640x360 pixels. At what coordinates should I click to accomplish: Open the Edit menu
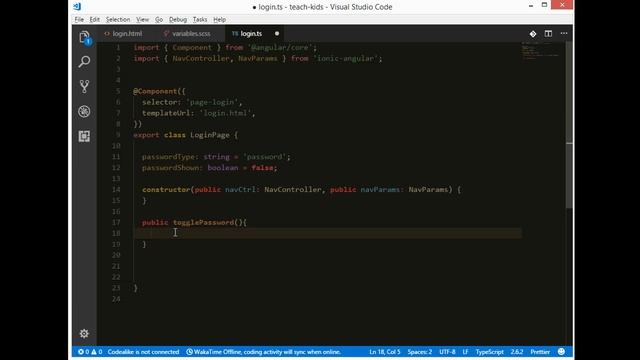point(94,20)
